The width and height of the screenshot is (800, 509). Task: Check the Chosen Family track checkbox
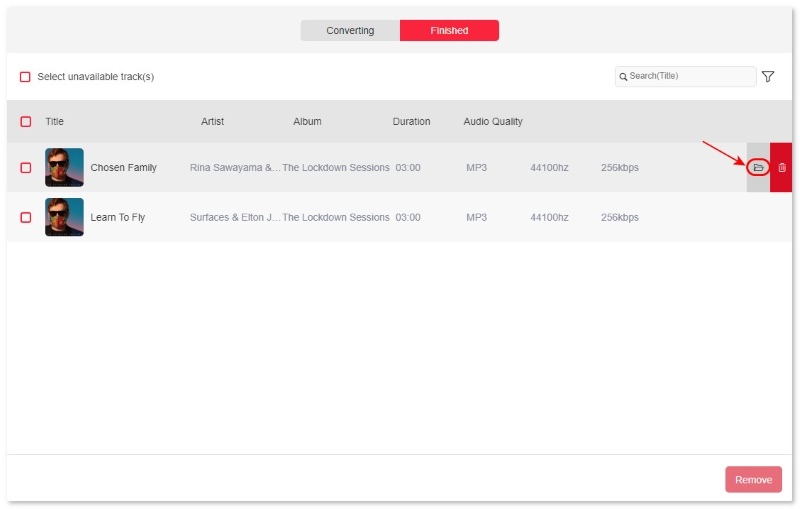click(26, 168)
